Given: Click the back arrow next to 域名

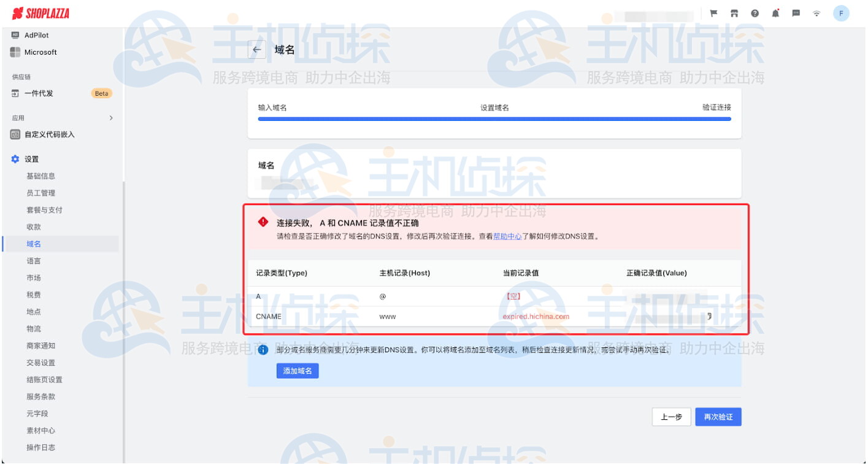Looking at the screenshot, I should pyautogui.click(x=257, y=49).
